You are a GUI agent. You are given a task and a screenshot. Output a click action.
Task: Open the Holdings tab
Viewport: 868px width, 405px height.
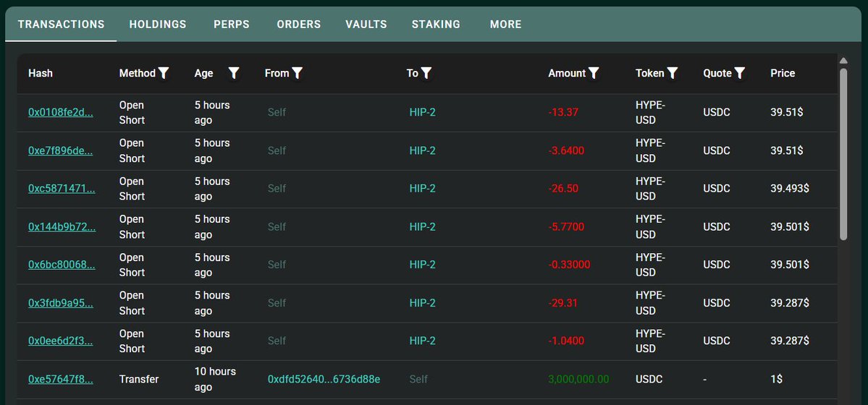click(158, 25)
